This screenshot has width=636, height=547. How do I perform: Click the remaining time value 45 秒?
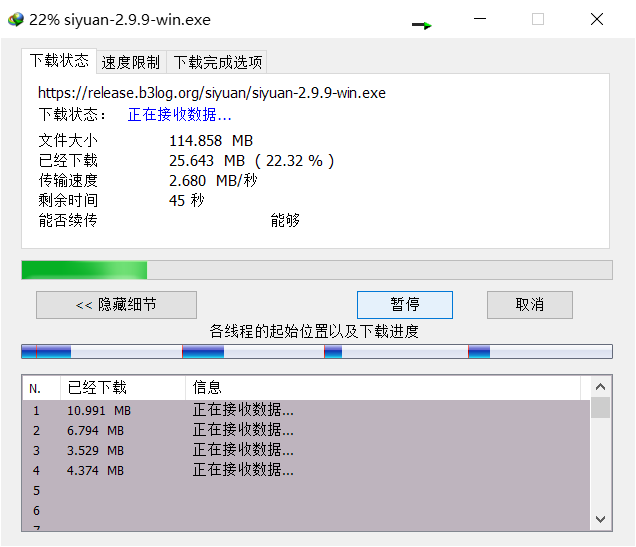(187, 200)
